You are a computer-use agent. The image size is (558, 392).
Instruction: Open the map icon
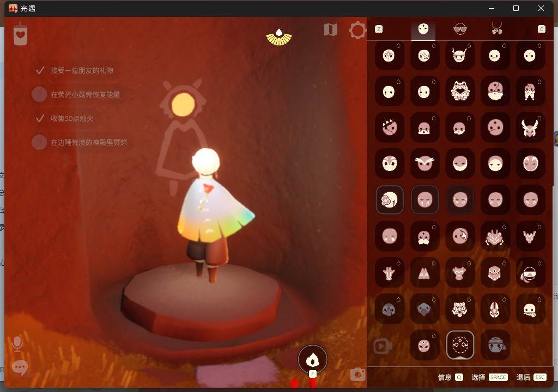[331, 30]
